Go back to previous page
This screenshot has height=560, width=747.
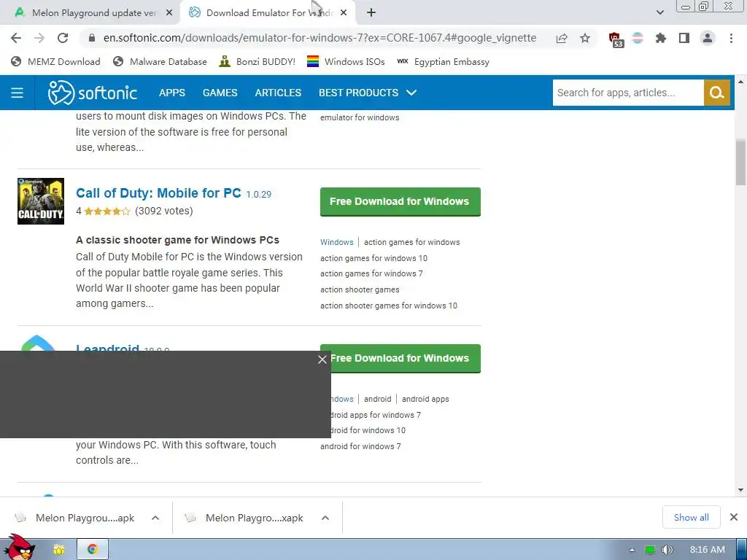(16, 38)
